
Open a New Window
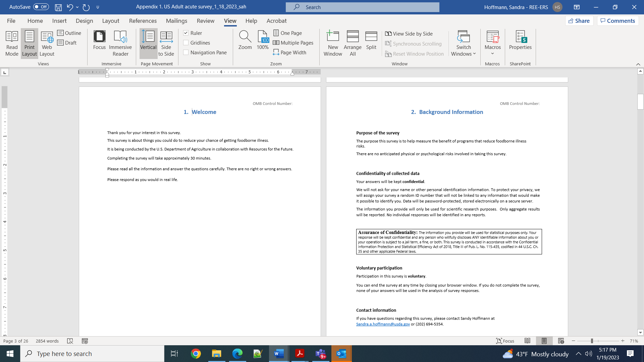click(x=333, y=43)
